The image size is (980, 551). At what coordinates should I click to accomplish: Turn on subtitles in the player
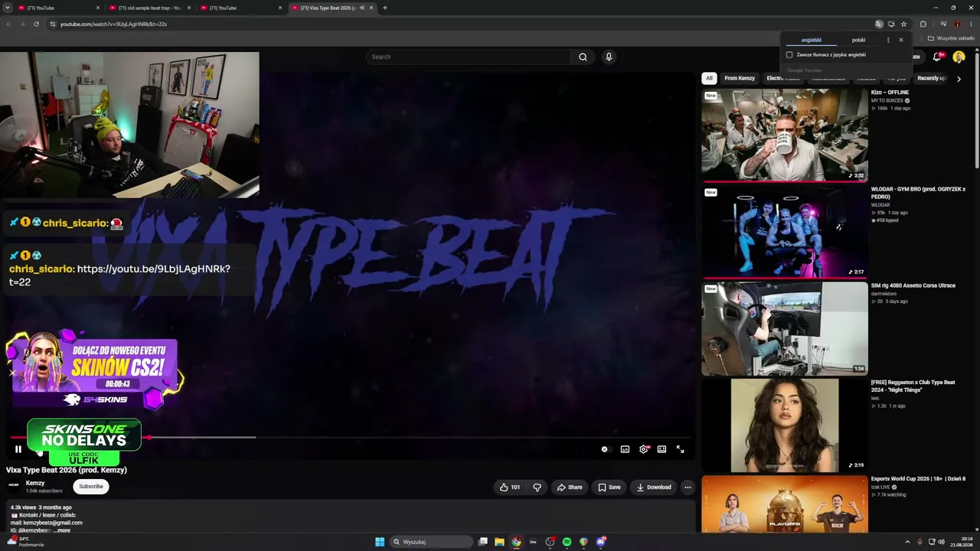[x=625, y=449]
